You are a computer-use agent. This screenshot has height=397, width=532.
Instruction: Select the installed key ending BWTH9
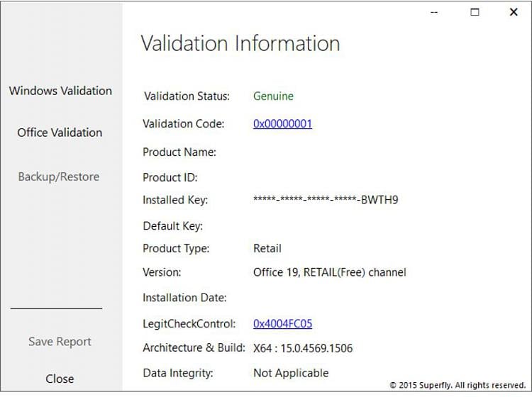click(x=326, y=200)
